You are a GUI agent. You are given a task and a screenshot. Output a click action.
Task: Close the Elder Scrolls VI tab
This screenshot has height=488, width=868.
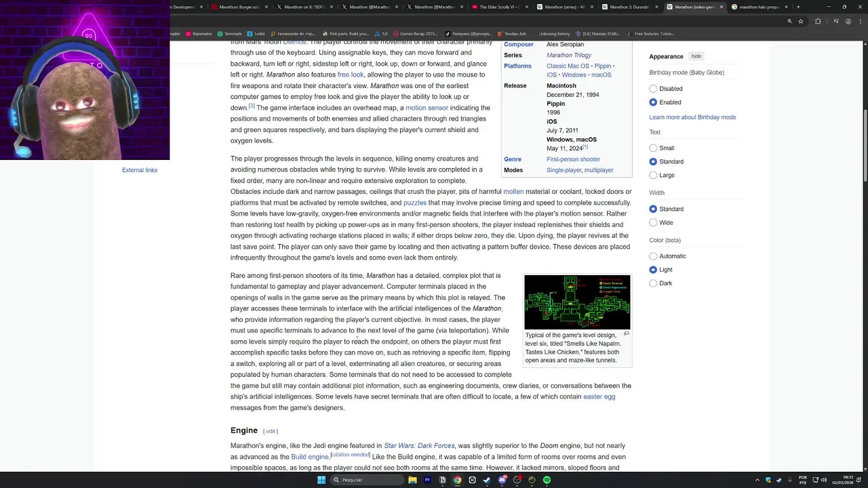[x=526, y=7]
